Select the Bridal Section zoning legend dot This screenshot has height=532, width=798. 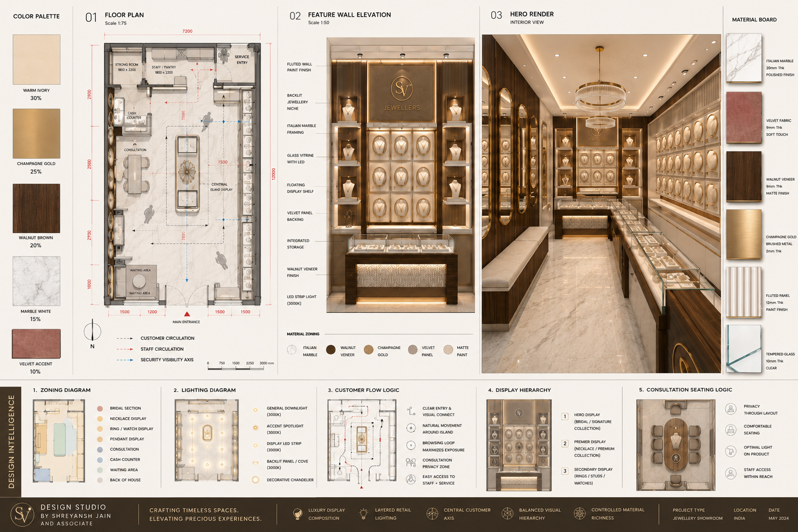(x=100, y=408)
